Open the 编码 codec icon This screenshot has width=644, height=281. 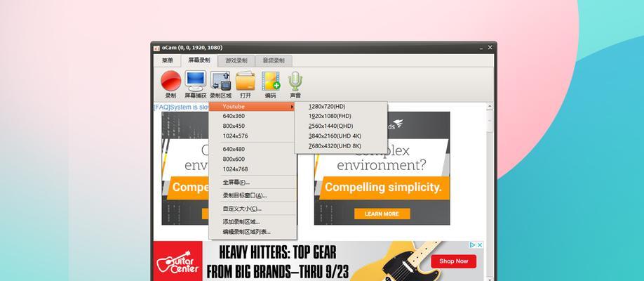[271, 81]
